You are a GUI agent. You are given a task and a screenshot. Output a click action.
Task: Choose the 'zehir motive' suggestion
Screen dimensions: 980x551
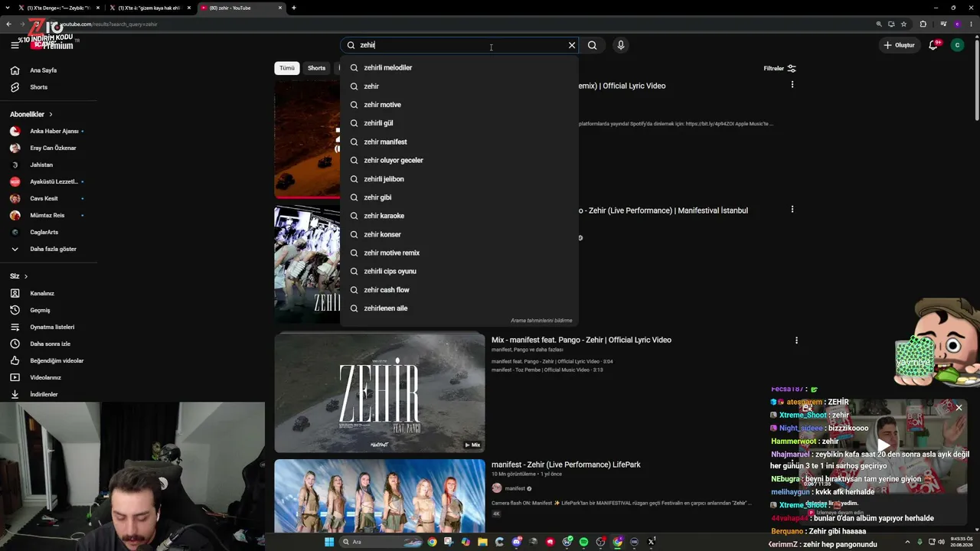pos(459,105)
